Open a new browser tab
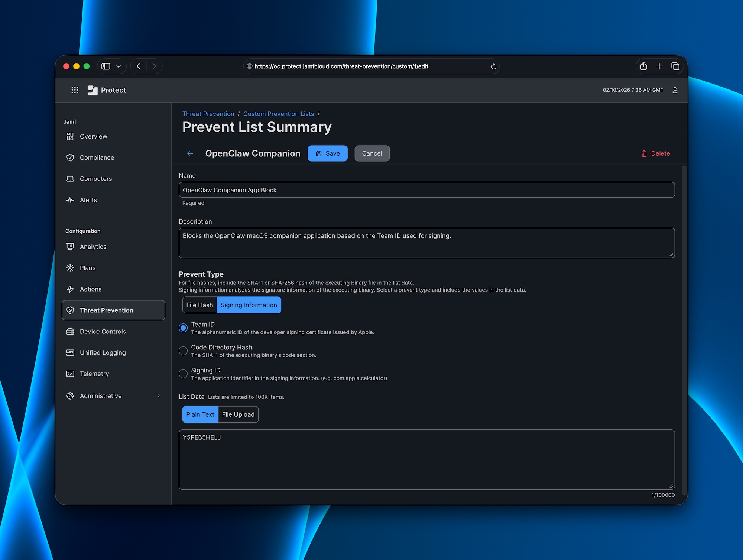Screen dimensions: 743x560 [659, 66]
